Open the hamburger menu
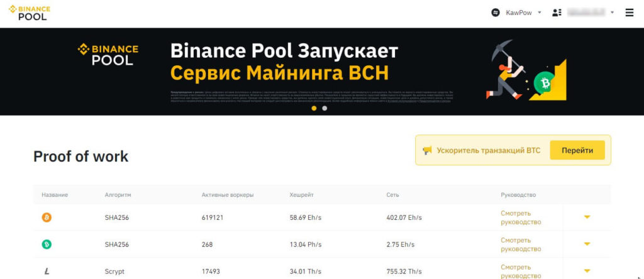644x279 pixels. [629, 13]
